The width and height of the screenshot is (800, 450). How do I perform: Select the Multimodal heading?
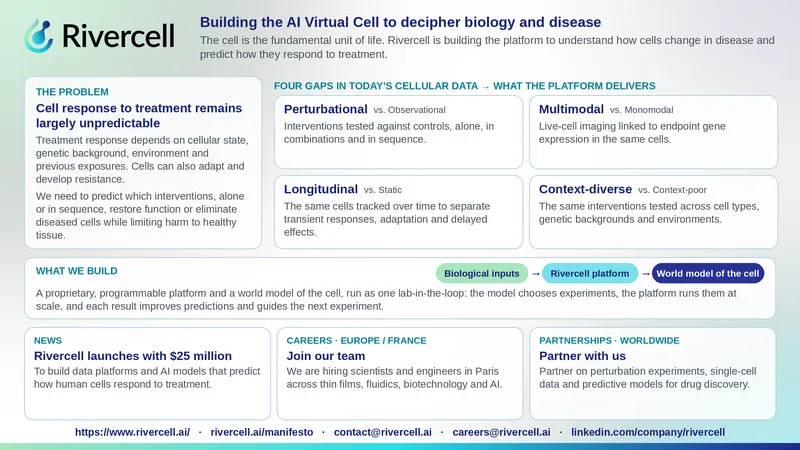[571, 109]
